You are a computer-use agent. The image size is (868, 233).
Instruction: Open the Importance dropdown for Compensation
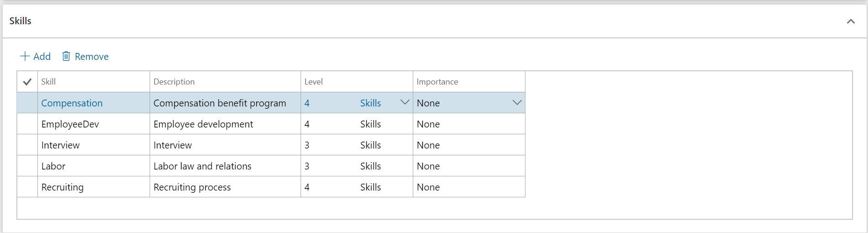click(516, 103)
